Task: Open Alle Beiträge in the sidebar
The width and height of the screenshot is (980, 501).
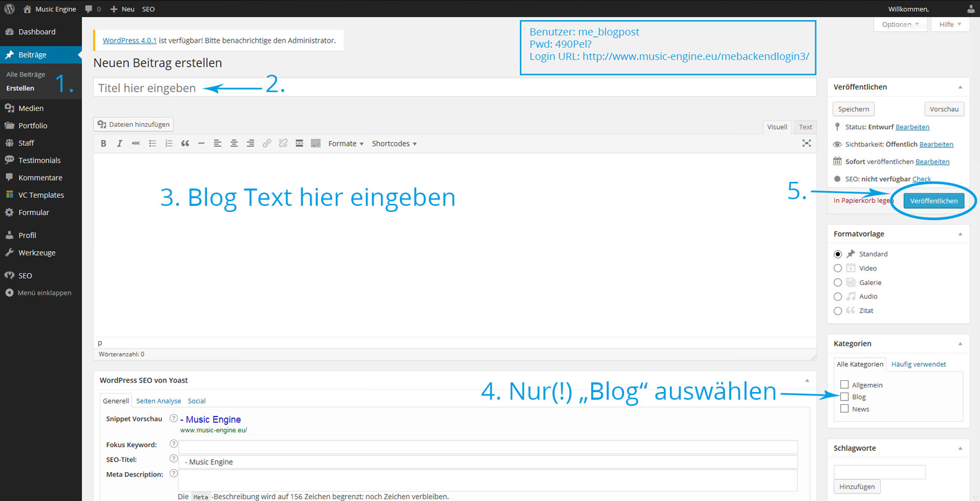Action: [26, 75]
